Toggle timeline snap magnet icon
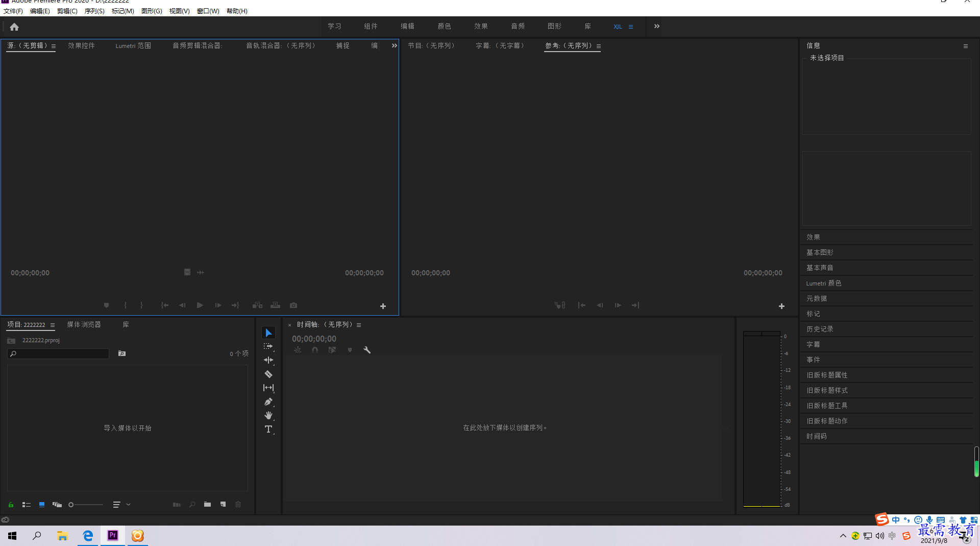Screen dimensions: 980x546 point(315,350)
